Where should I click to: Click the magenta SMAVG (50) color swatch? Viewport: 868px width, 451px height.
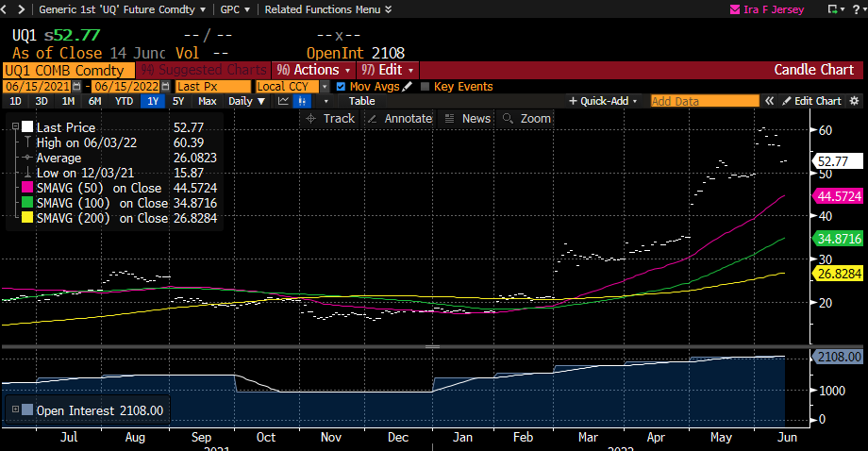point(27,188)
